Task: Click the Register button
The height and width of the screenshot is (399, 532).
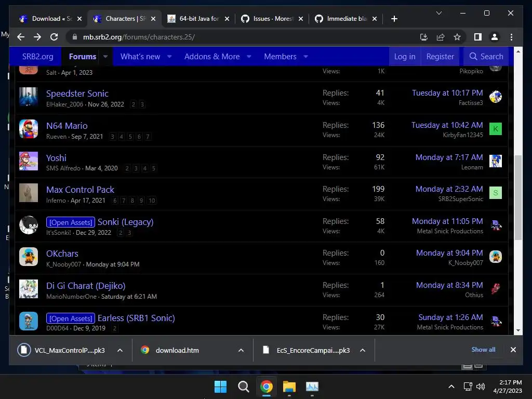Action: pyautogui.click(x=440, y=56)
